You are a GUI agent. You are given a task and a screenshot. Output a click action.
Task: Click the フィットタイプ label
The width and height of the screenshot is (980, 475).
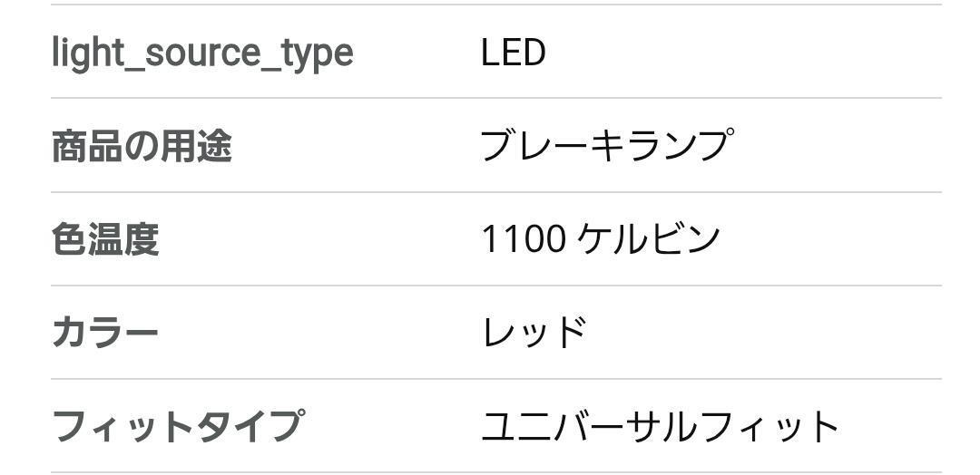click(x=178, y=426)
